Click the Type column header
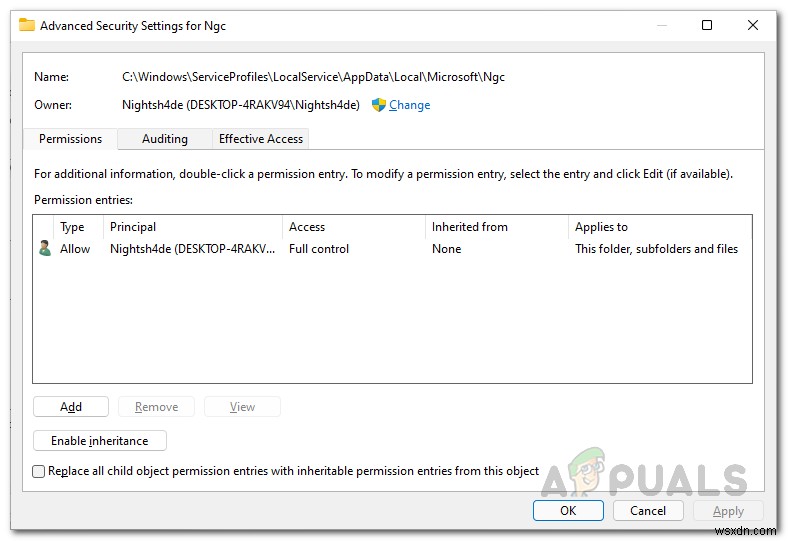Viewport: 788px width, 541px height. point(78,227)
